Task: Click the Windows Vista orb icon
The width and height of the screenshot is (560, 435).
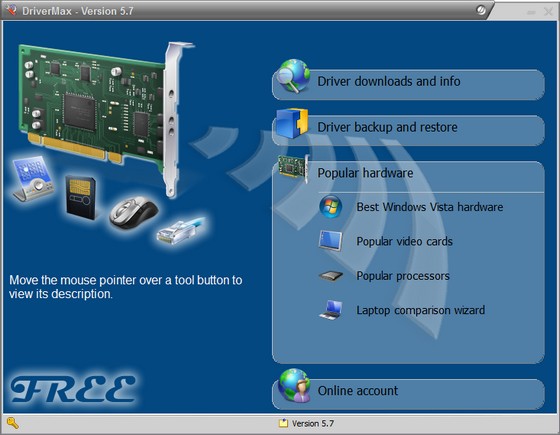Action: point(330,206)
